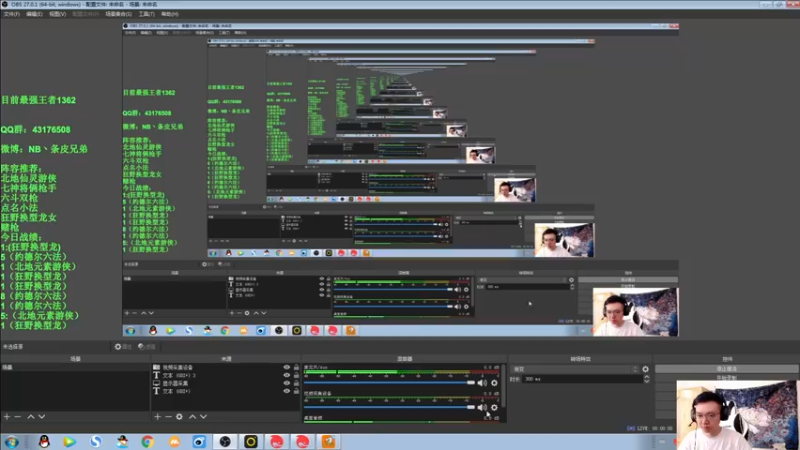Remove the selected scene with minus icon
The image size is (800, 450).
18,417
